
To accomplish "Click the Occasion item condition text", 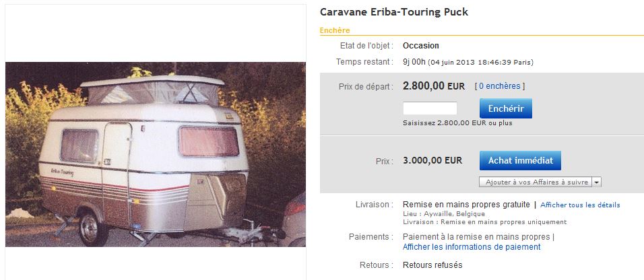I will (421, 46).
